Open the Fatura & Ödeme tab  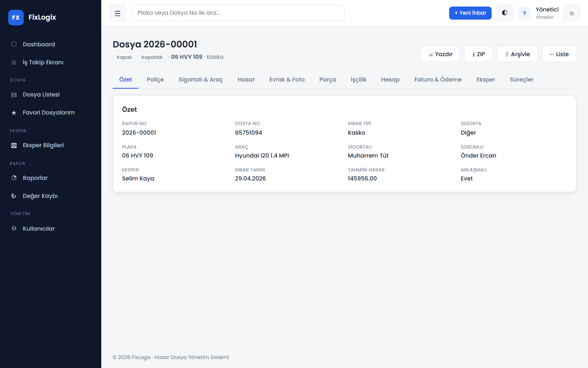[x=438, y=80]
